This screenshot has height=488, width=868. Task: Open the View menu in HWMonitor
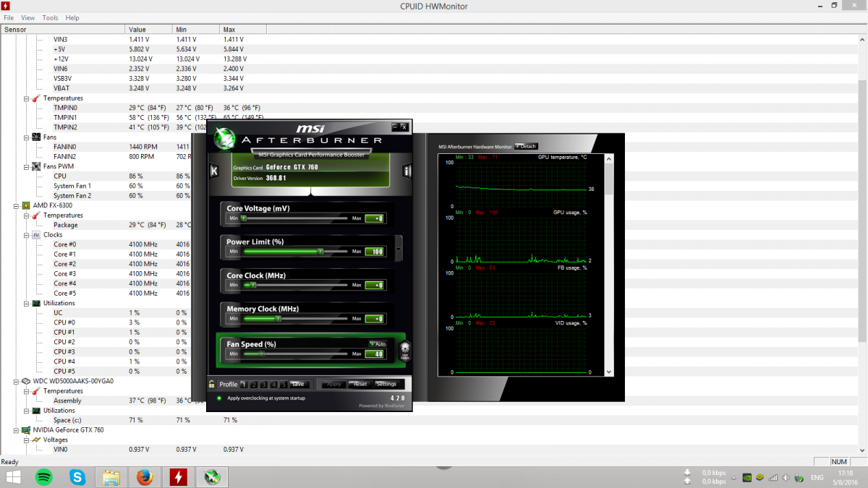(x=28, y=17)
